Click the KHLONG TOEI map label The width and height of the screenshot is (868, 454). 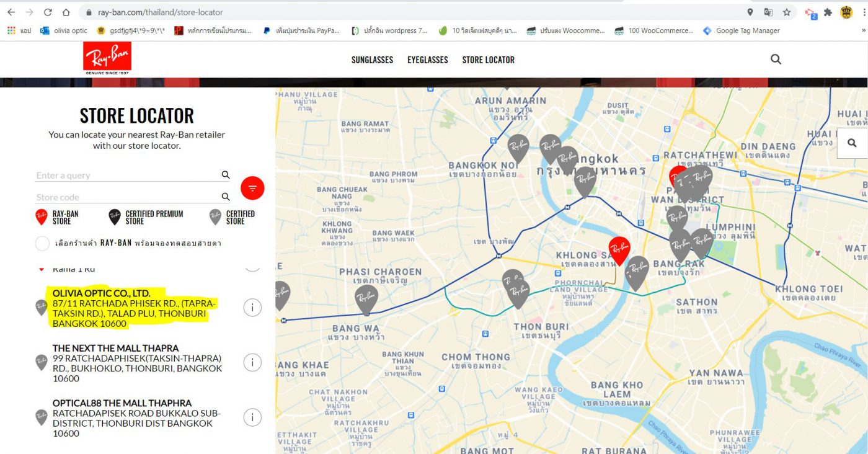[808, 288]
